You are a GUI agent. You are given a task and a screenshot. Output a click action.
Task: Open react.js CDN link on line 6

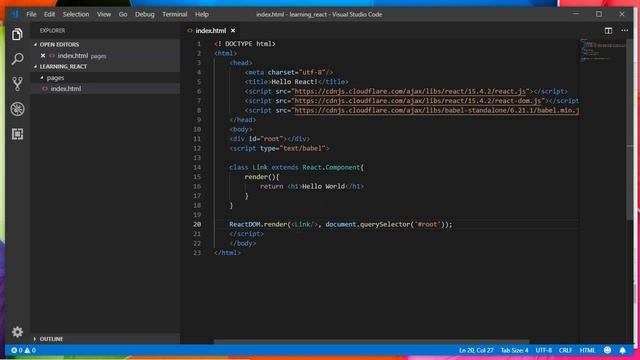pos(410,91)
